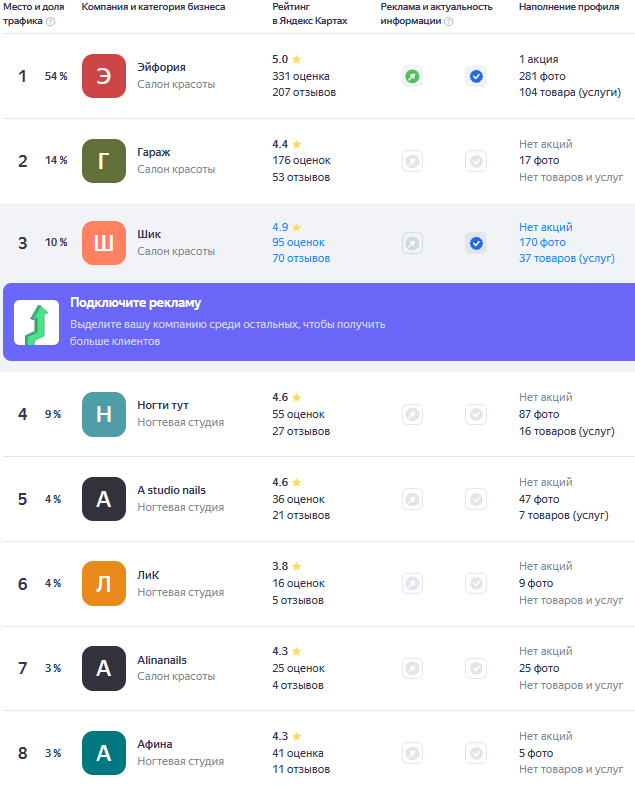The width and height of the screenshot is (635, 790).
Task: Click the 'Подключите рекламу' banner
Action: 319,322
